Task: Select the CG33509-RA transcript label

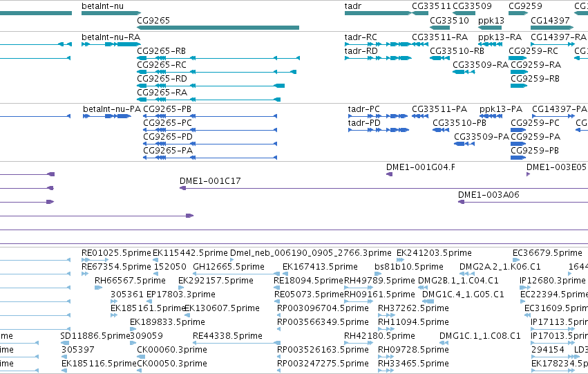Action: [x=480, y=65]
